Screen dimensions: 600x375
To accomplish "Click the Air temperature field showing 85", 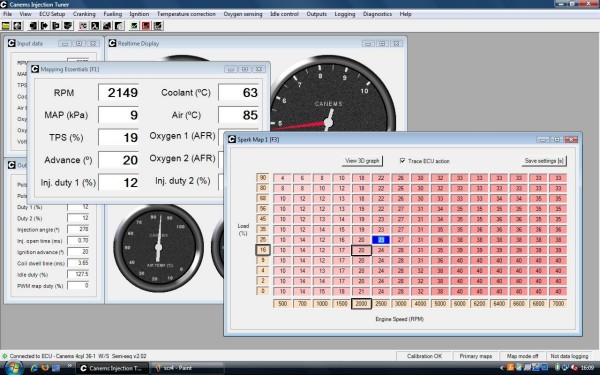I will [x=239, y=115].
